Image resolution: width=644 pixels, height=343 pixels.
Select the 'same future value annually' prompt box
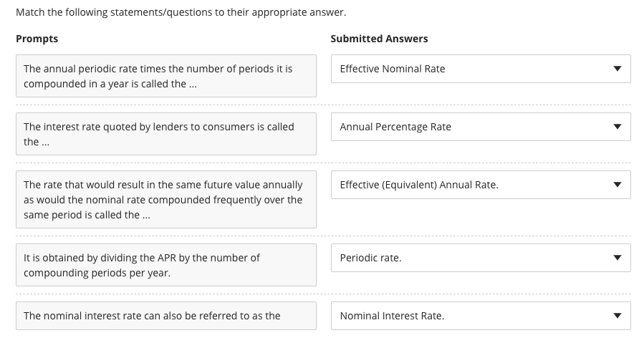tap(165, 199)
